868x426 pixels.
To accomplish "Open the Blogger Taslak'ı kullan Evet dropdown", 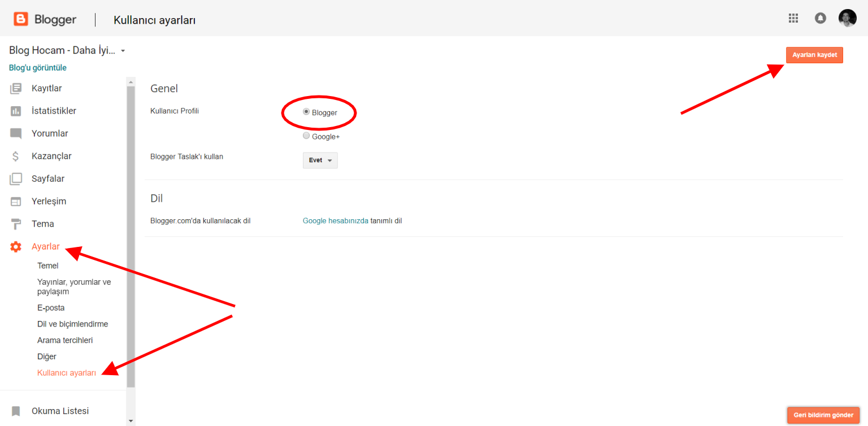I will click(x=320, y=160).
